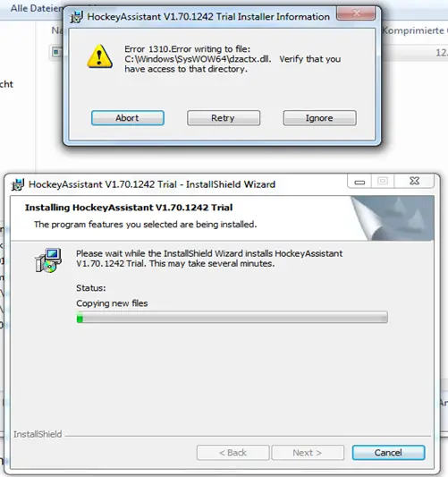
Task: Click the computer and CD setup icon
Action: [48, 260]
